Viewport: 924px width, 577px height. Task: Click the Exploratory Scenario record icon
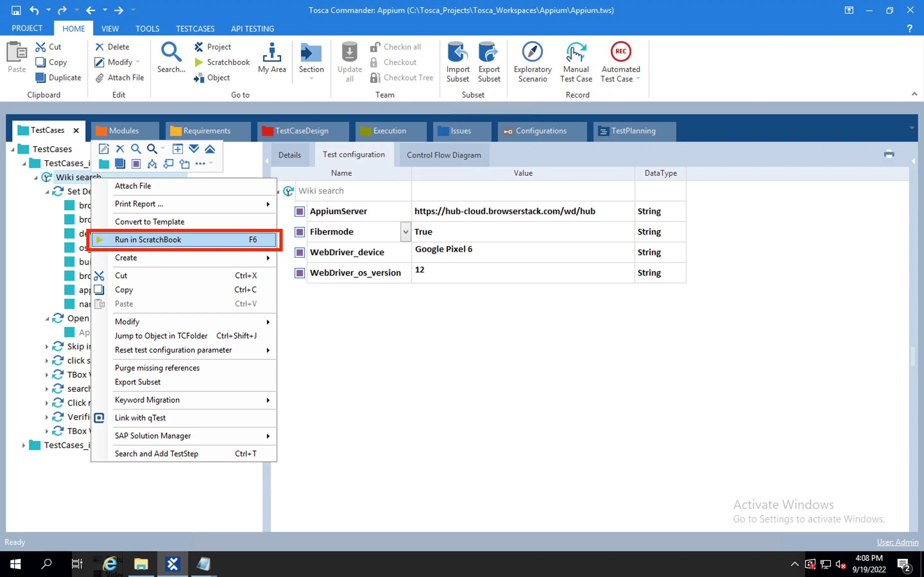point(532,52)
